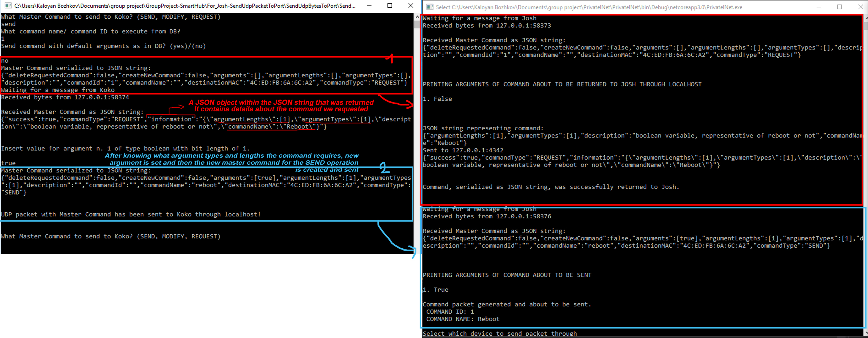Click the left console's scroll-up arrow
868x338 pixels.
(417, 17)
